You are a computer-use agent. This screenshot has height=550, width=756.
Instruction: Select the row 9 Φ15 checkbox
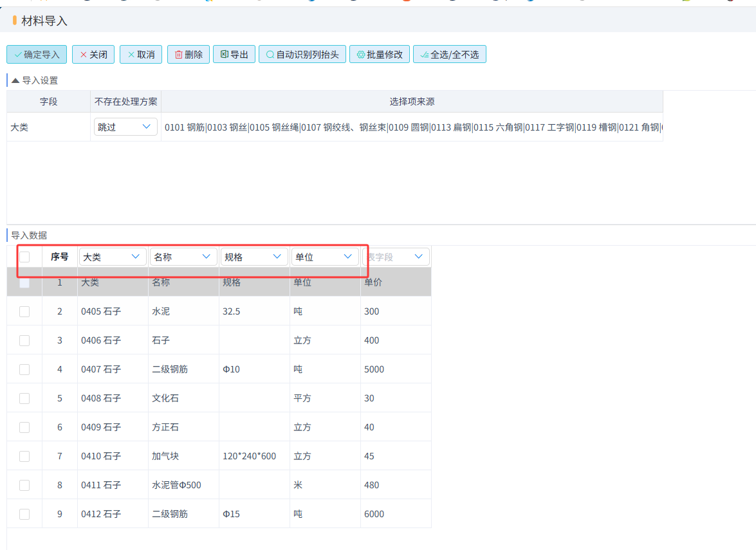point(24,514)
